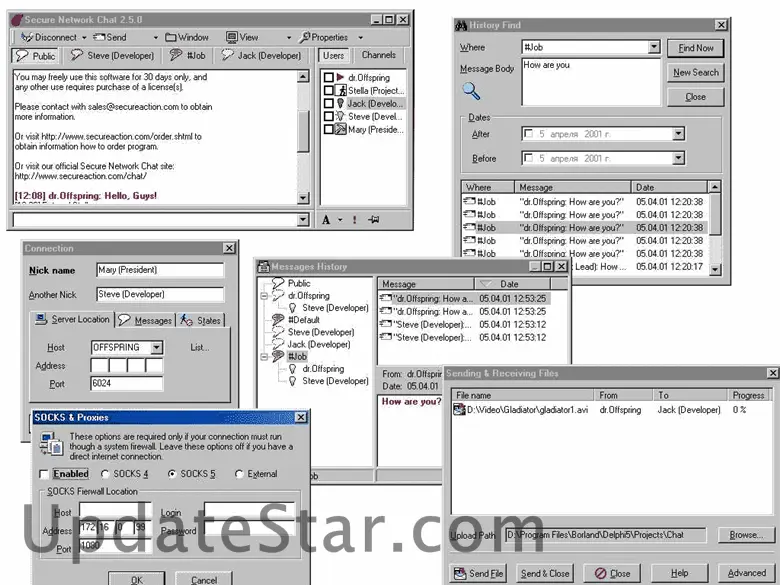The image size is (780, 585).
Task: Click the Port field showing 6024
Action: click(127, 384)
